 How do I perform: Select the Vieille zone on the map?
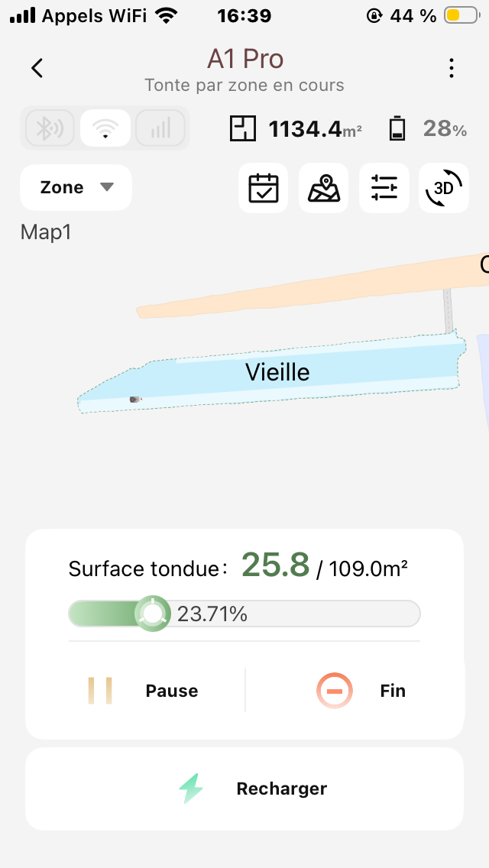coord(277,373)
